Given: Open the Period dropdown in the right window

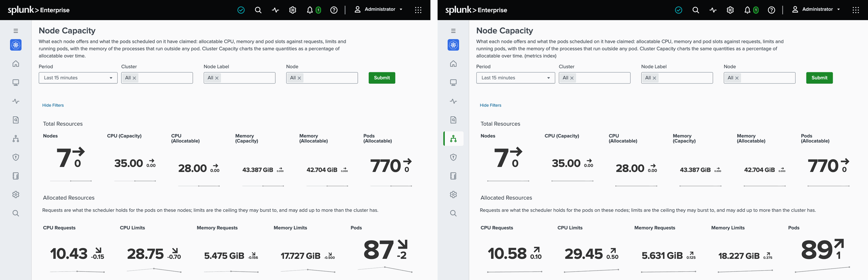Looking at the screenshot, I should click(x=516, y=78).
